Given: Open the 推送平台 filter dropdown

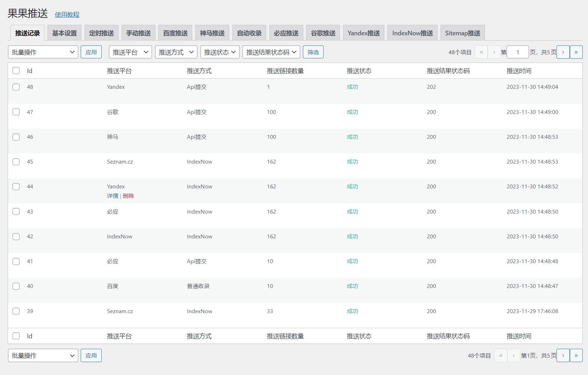Looking at the screenshot, I should [x=130, y=52].
